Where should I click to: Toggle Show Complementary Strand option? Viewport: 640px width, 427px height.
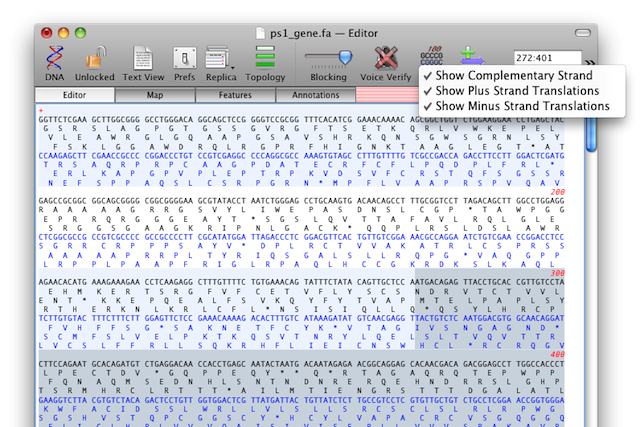pos(510,77)
